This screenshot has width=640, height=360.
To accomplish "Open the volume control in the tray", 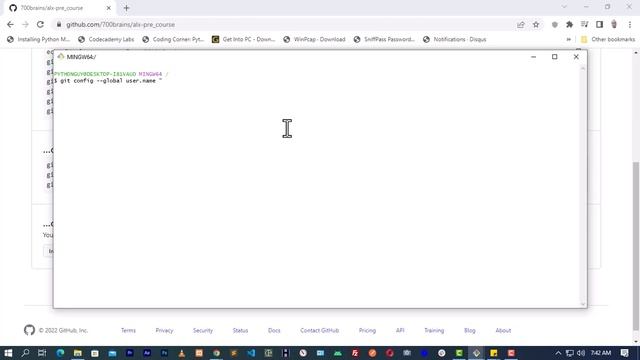I will point(581,353).
